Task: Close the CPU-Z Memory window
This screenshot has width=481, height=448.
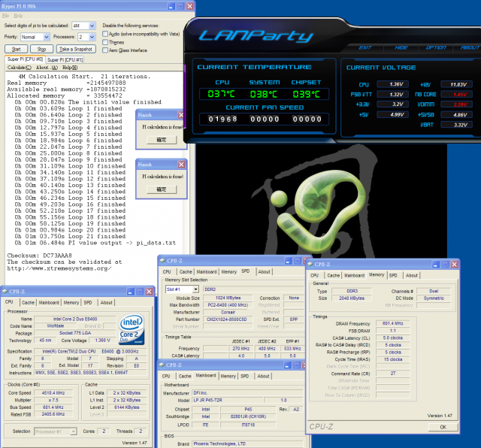Action: pyautogui.click(x=454, y=264)
